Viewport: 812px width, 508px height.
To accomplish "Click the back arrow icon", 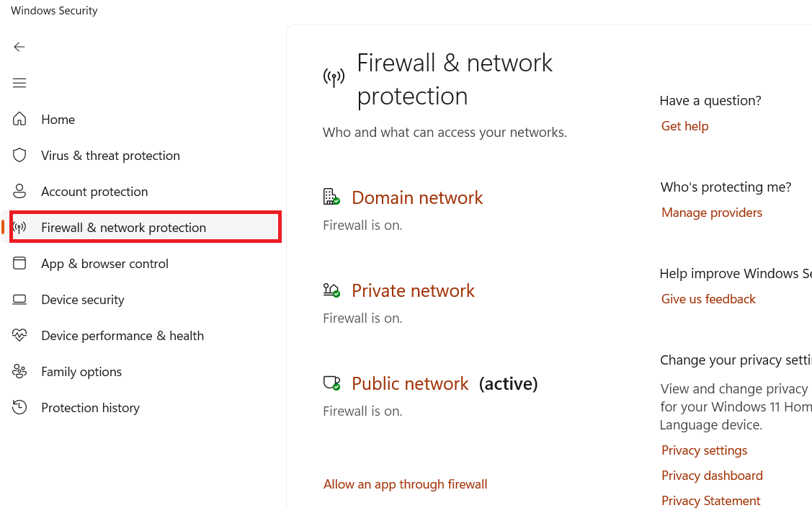I will [19, 47].
